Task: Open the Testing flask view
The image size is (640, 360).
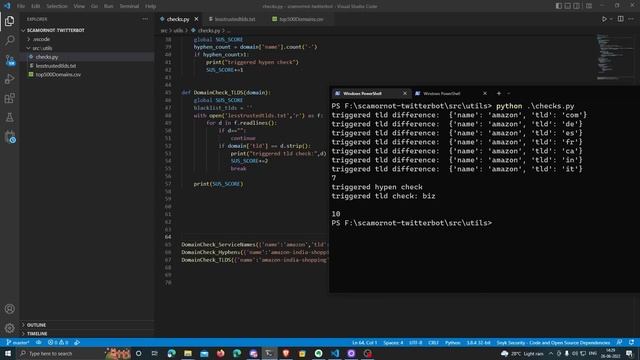Action: [x=9, y=118]
